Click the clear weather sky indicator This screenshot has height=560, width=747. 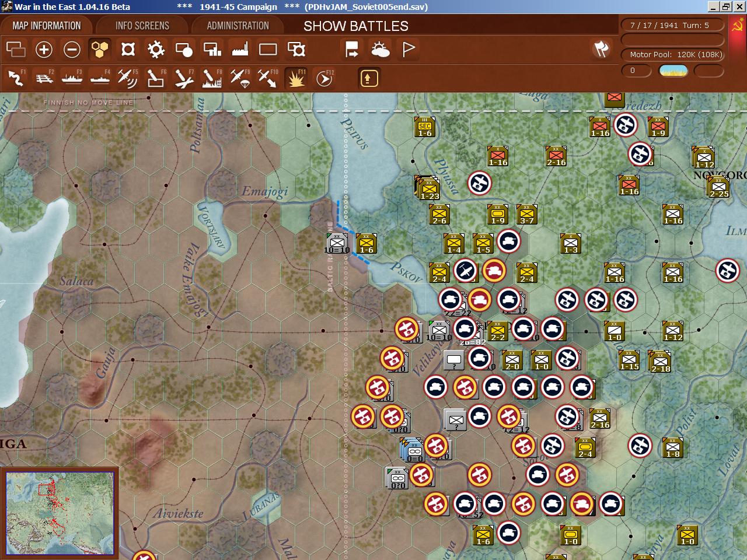(x=673, y=71)
